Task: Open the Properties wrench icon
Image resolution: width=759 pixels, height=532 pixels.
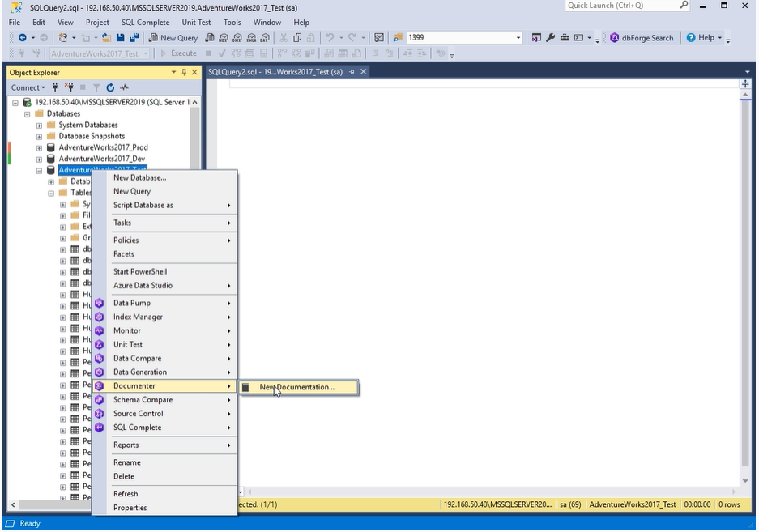Action: tap(550, 38)
